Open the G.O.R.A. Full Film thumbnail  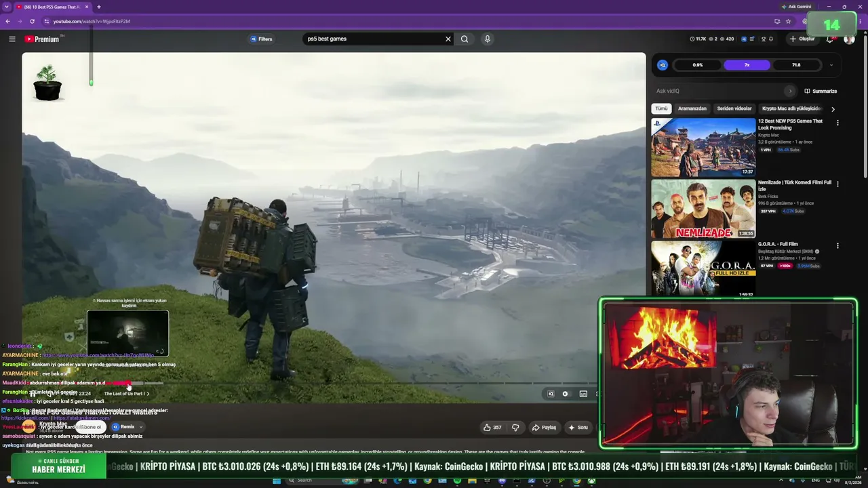(703, 269)
